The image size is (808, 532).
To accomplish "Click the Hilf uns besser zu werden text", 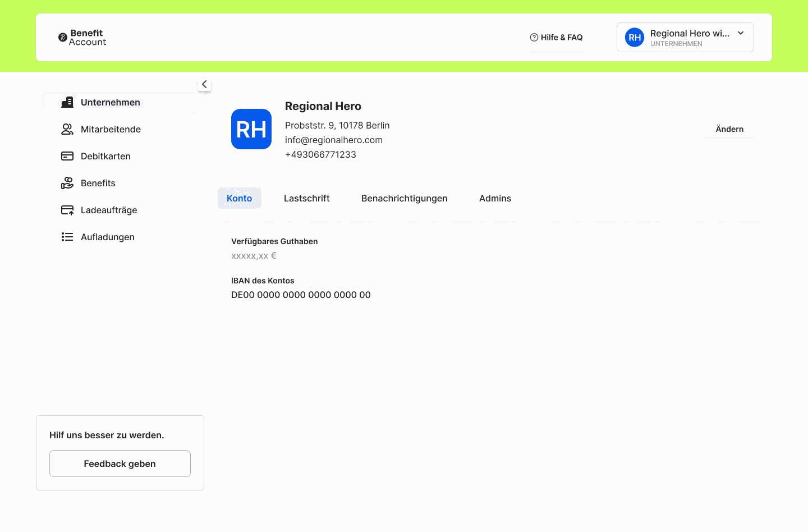I will click(107, 435).
